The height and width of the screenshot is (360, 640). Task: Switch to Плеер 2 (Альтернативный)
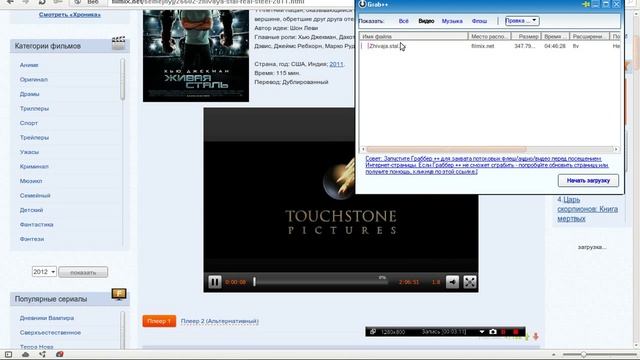point(220,321)
